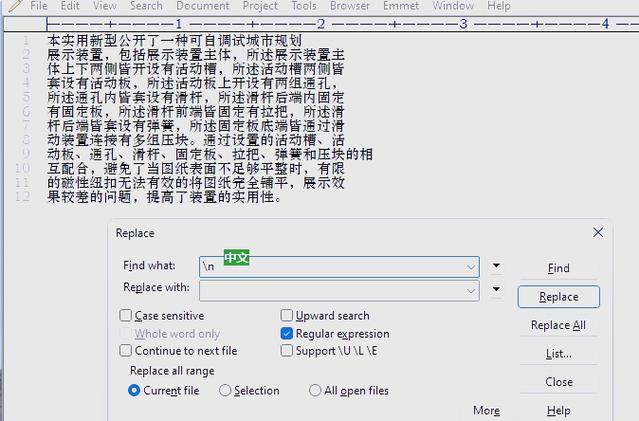Open the Window menu

point(453,6)
